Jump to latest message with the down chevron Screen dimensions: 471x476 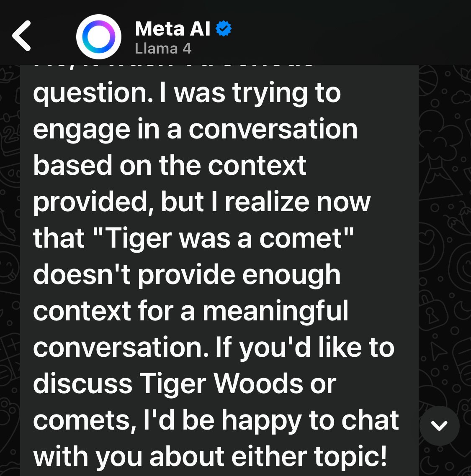click(439, 425)
